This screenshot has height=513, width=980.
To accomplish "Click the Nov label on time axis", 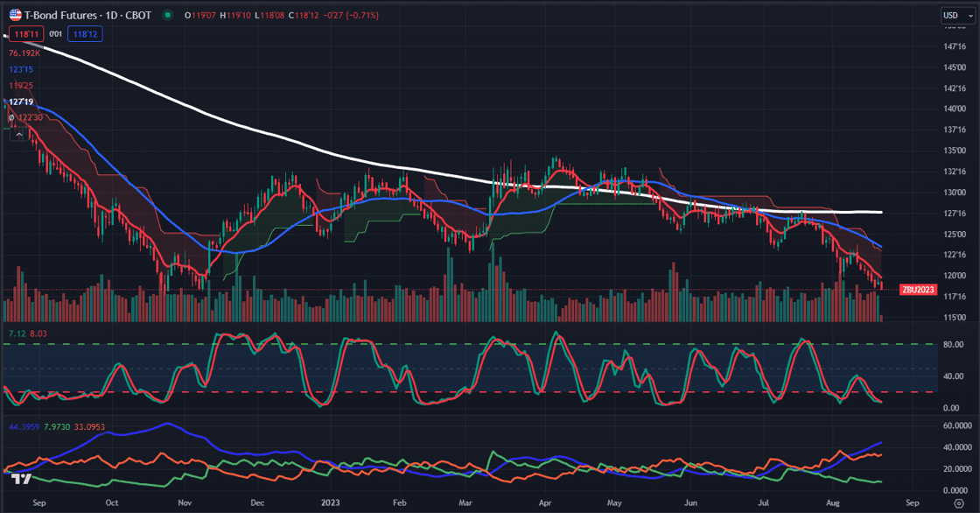I will pos(185,503).
